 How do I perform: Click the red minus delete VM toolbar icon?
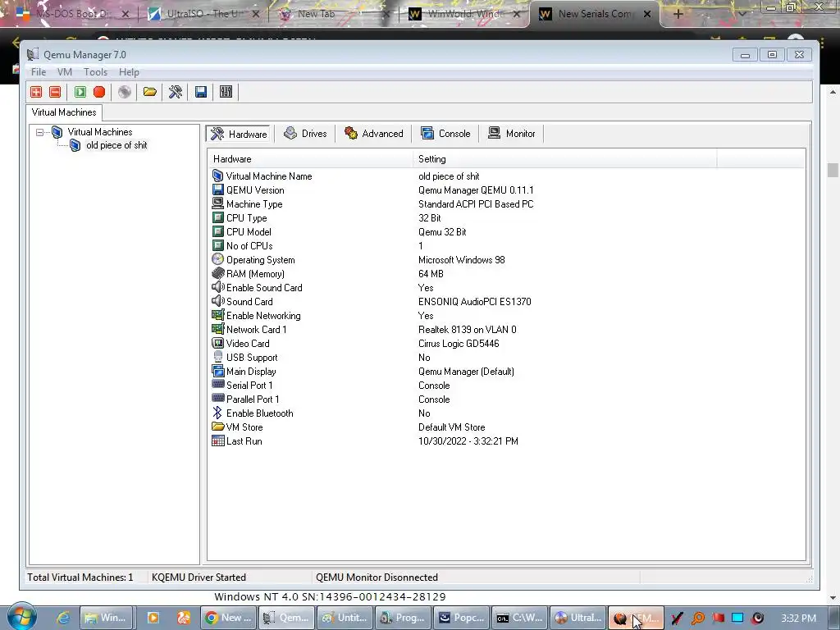(55, 92)
